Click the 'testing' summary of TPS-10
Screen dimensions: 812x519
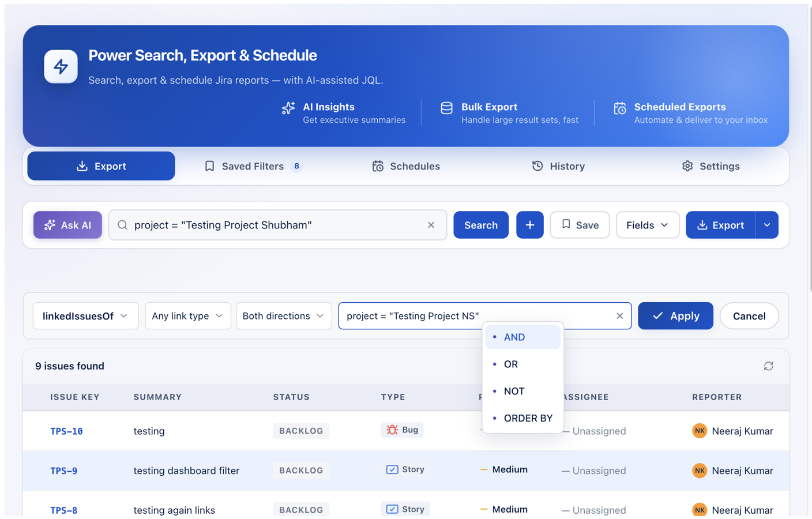tap(149, 431)
